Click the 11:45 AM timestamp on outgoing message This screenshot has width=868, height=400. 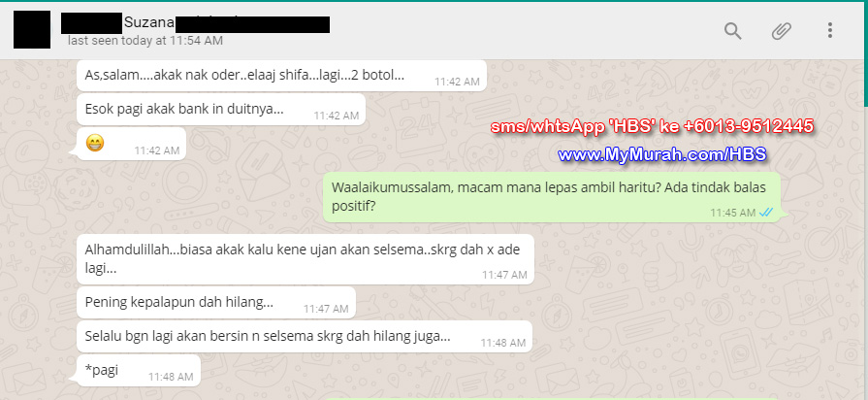click(x=733, y=213)
